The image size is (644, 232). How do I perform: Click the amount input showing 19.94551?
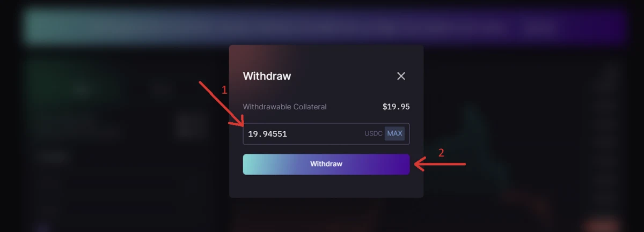(326, 134)
